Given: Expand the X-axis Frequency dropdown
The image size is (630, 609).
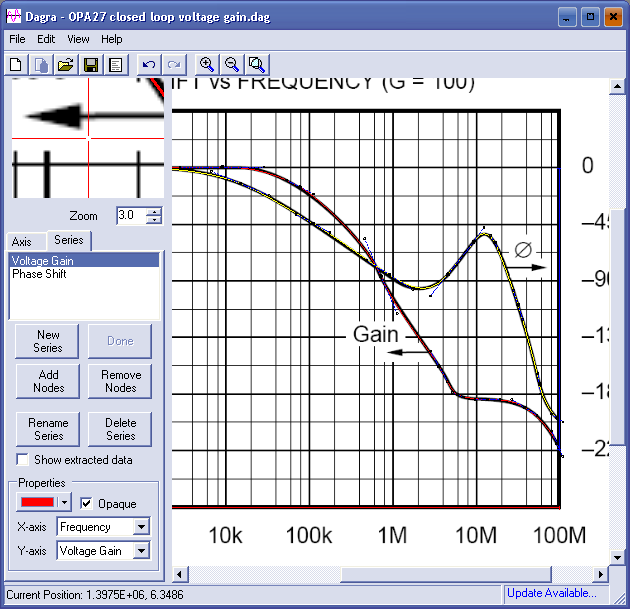Looking at the screenshot, I should coord(141,527).
